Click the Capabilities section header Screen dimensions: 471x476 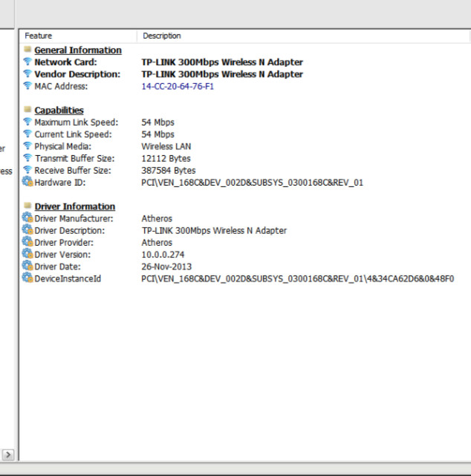click(59, 111)
